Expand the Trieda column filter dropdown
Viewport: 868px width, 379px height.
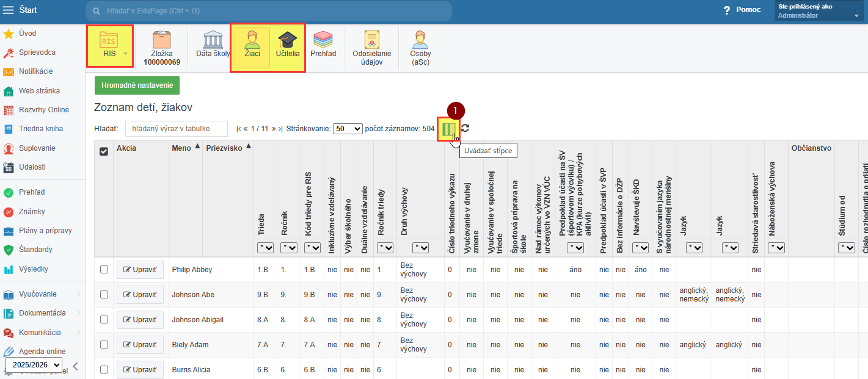266,248
